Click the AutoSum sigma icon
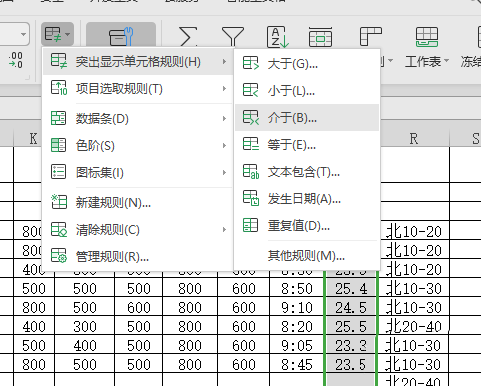Screen dimensions: 481x386 coord(188,36)
